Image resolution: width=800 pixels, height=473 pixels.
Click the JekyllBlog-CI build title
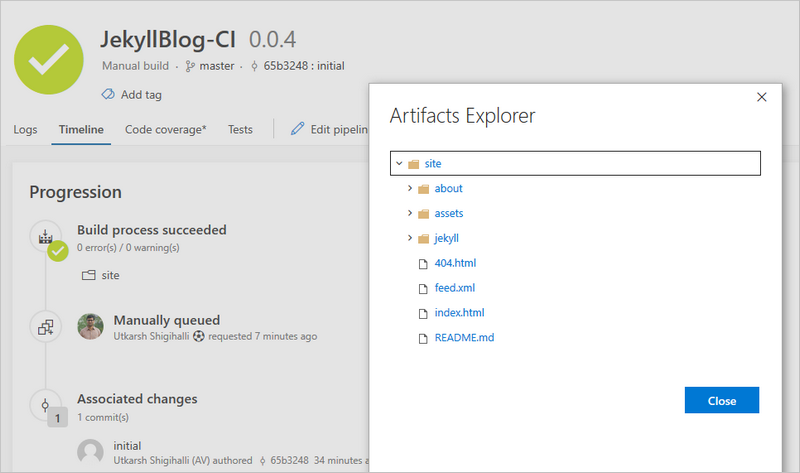(x=168, y=39)
